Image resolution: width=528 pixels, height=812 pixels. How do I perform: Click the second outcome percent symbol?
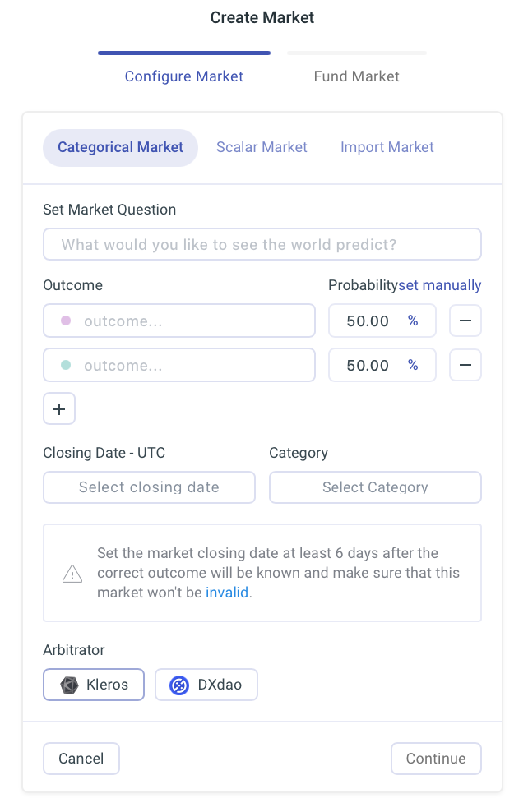[x=413, y=365]
